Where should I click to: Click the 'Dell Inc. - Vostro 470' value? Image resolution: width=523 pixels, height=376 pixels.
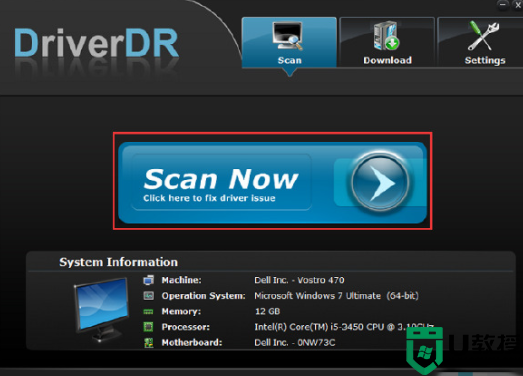299,280
